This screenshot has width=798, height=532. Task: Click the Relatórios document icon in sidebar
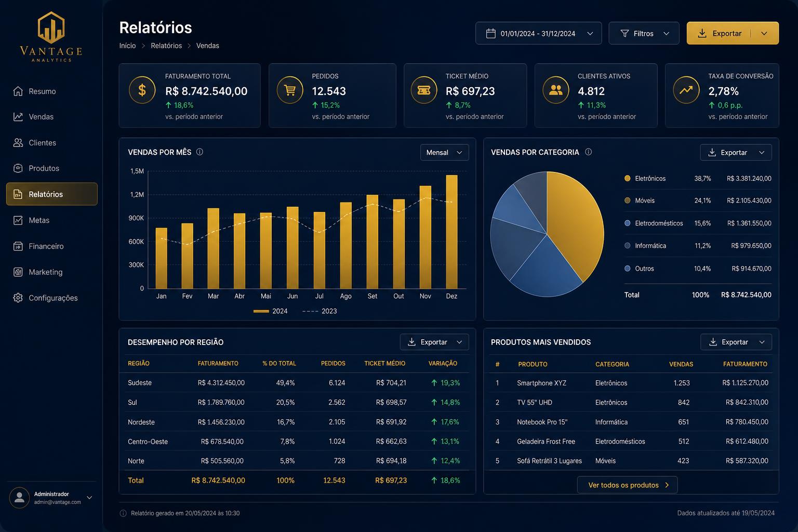point(18,194)
